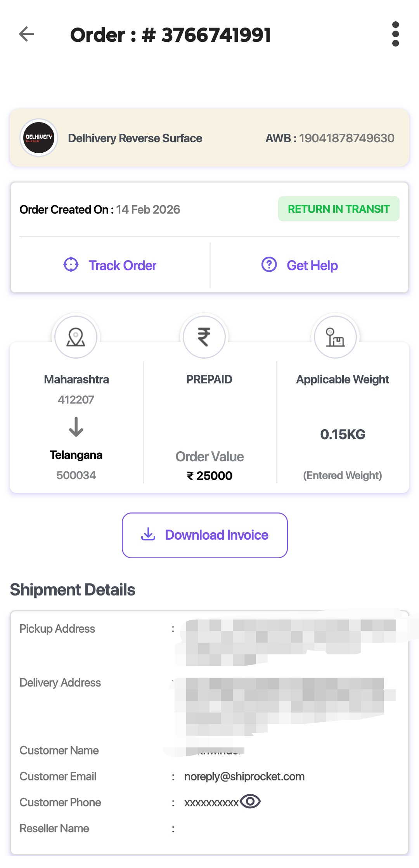The image size is (419, 868).
Task: Reveal customer phone with eye icon
Action: coord(250,801)
